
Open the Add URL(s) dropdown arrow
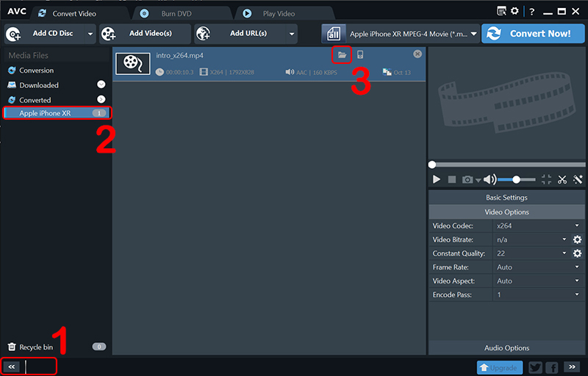tap(292, 34)
